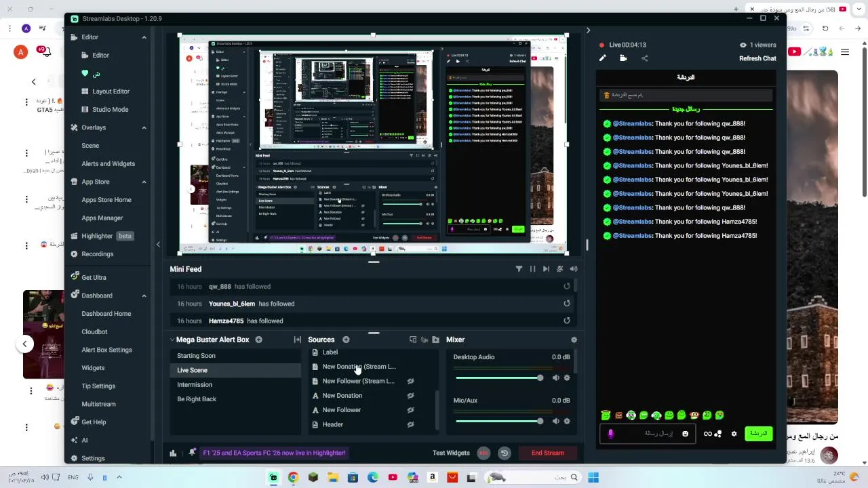Add a new source with plus icon

click(x=346, y=340)
